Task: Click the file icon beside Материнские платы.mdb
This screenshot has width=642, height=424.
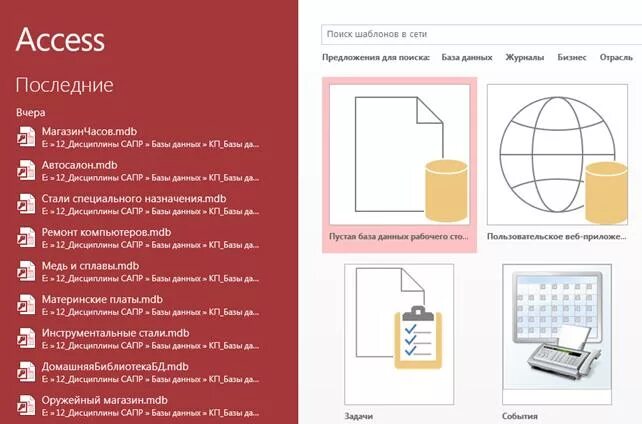Action: coord(26,304)
